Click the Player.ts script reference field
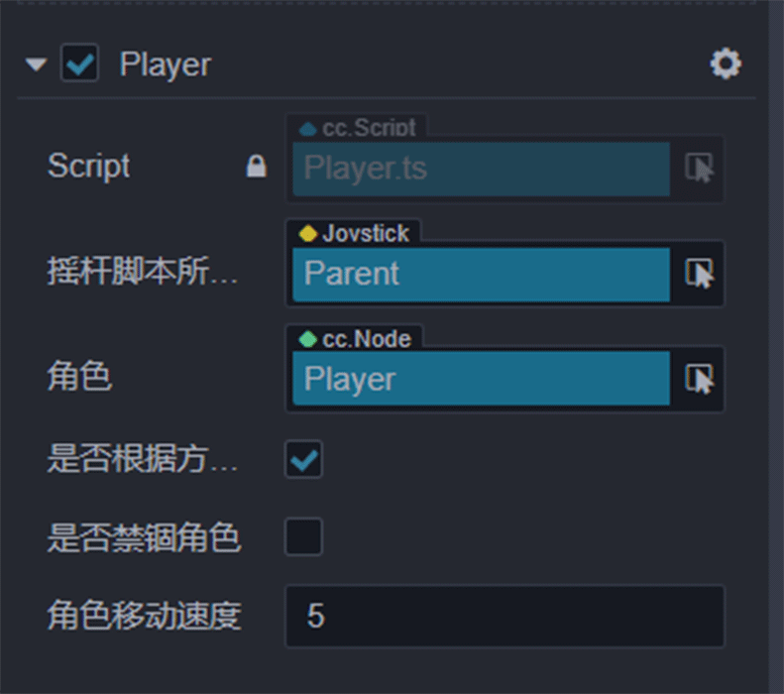The image size is (784, 694). 481,168
